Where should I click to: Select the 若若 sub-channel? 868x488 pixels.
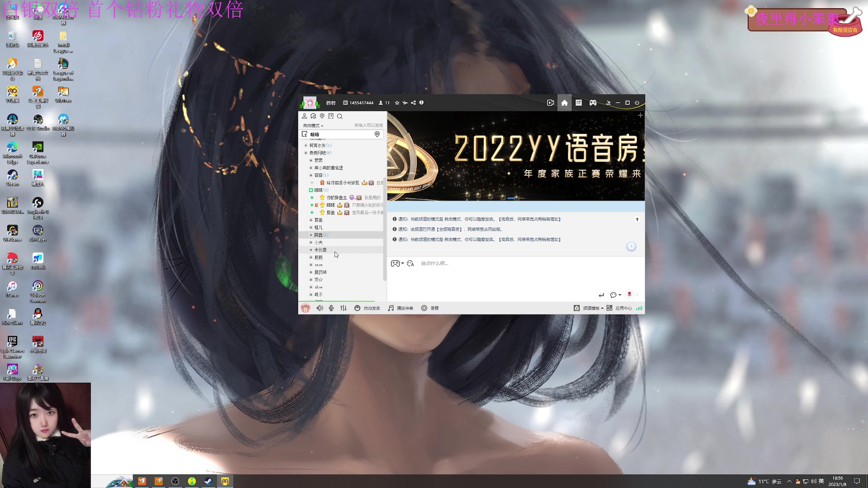[x=319, y=160]
